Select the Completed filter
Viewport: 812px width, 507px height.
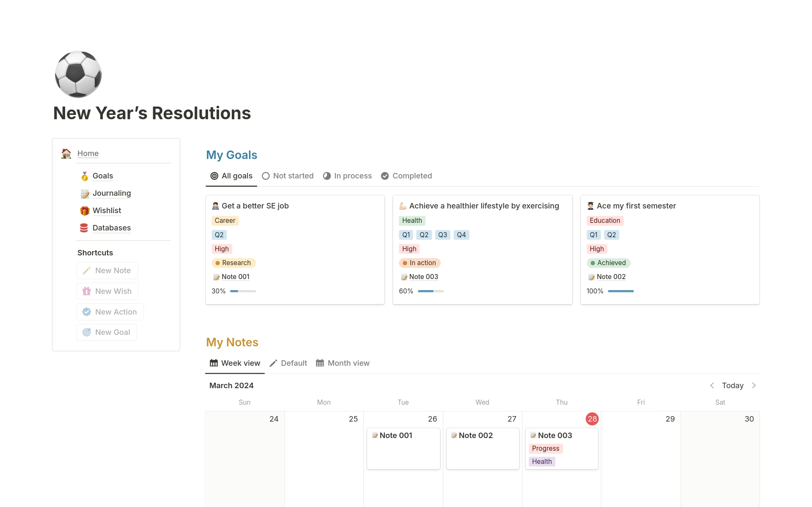click(406, 176)
